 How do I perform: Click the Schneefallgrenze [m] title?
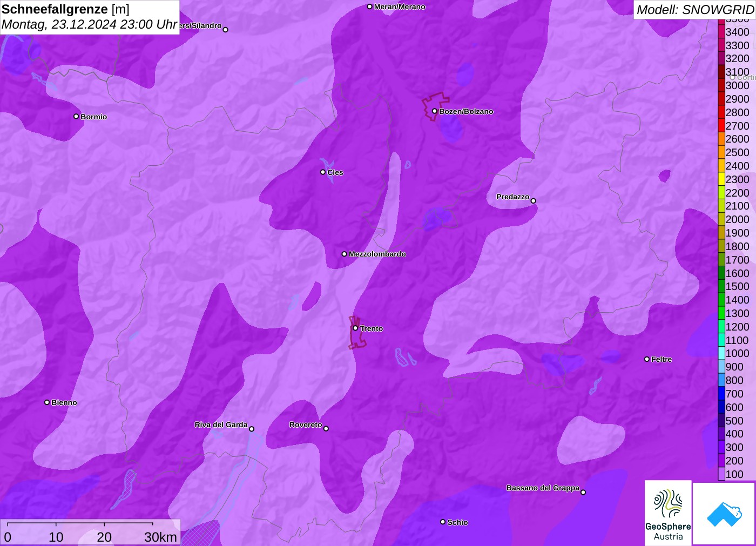coord(65,9)
